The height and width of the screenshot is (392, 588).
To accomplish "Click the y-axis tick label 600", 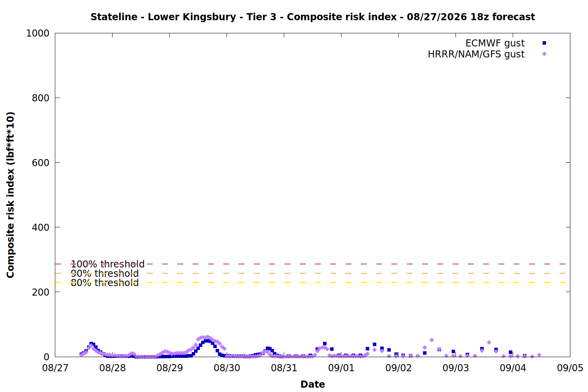I will click(x=41, y=163).
